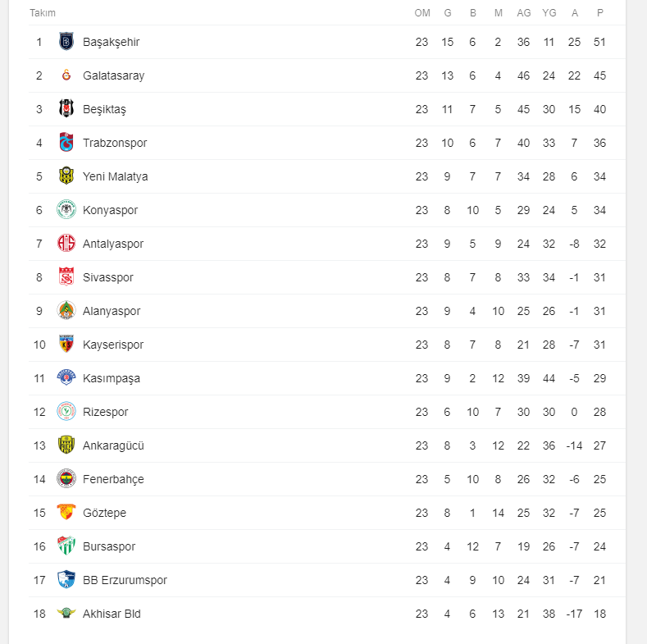This screenshot has width=647, height=644.
Task: Click the Trabzonspor team crest
Action: pyautogui.click(x=66, y=143)
